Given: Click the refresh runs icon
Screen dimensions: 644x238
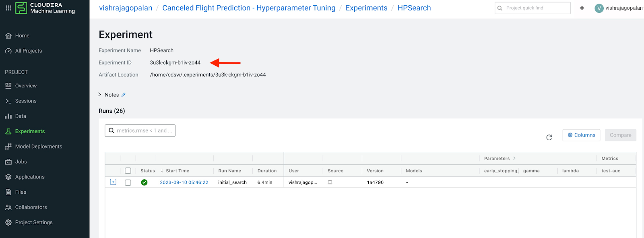Looking at the screenshot, I should point(549,137).
